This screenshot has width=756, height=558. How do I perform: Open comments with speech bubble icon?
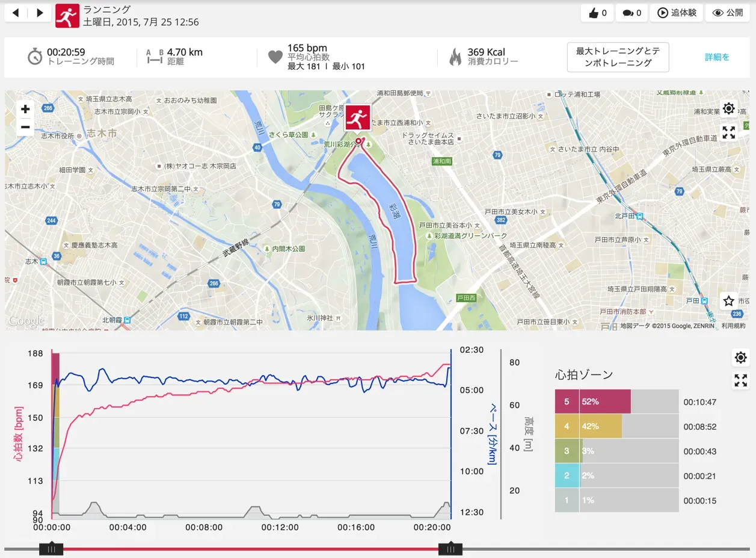coord(632,13)
